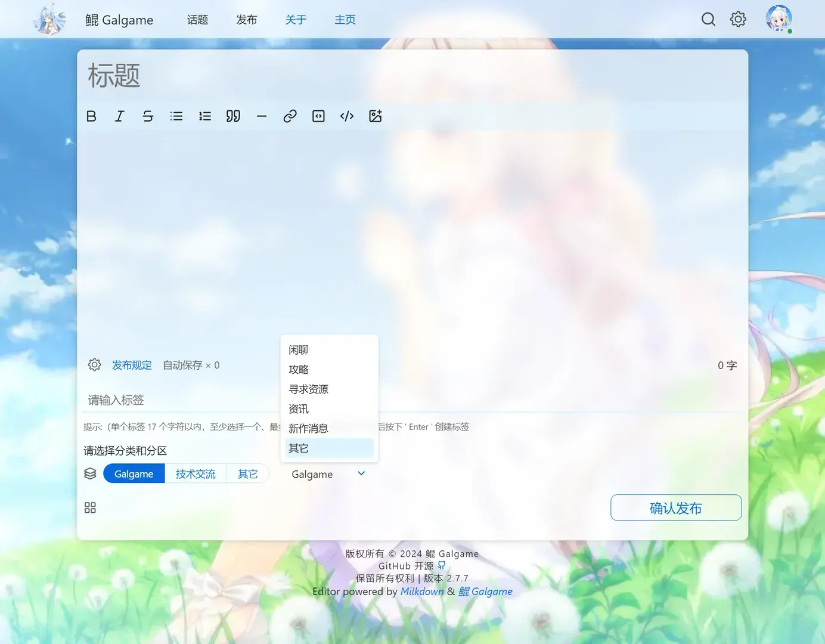Expand the Galgame section dropdown
The image size is (825, 644).
coord(328,474)
